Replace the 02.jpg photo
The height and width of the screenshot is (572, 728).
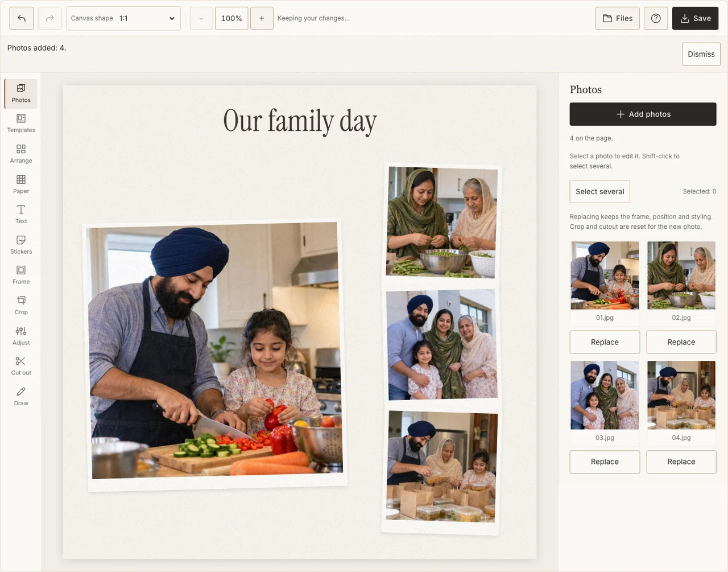coord(681,342)
